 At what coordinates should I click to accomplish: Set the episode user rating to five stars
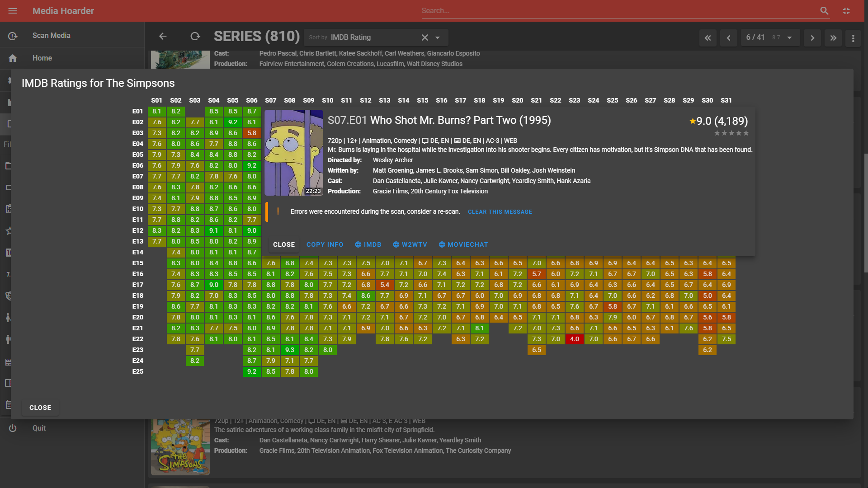[x=746, y=133]
